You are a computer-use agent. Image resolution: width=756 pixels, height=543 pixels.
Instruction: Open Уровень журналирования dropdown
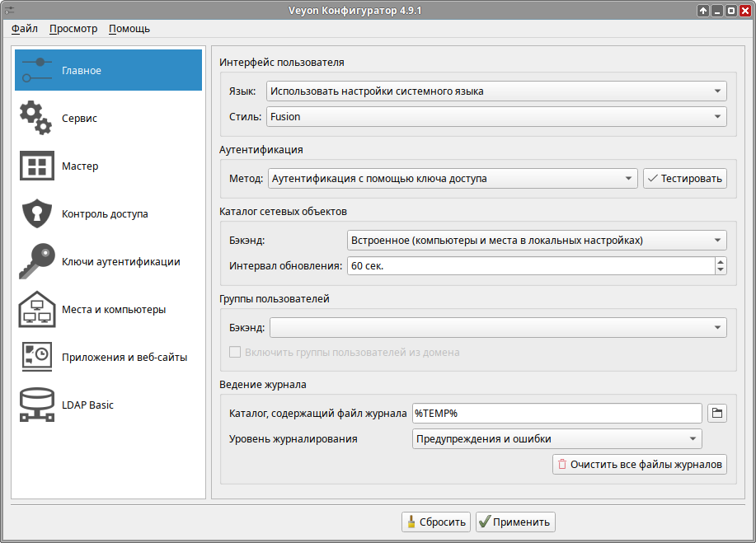[556, 439]
